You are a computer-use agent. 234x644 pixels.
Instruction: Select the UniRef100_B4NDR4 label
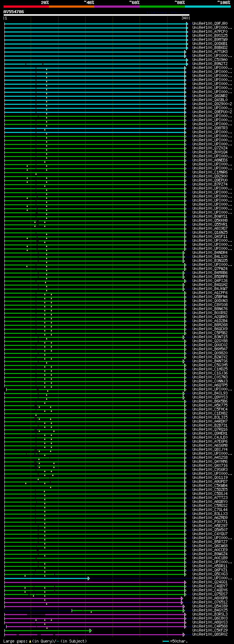(210, 253)
